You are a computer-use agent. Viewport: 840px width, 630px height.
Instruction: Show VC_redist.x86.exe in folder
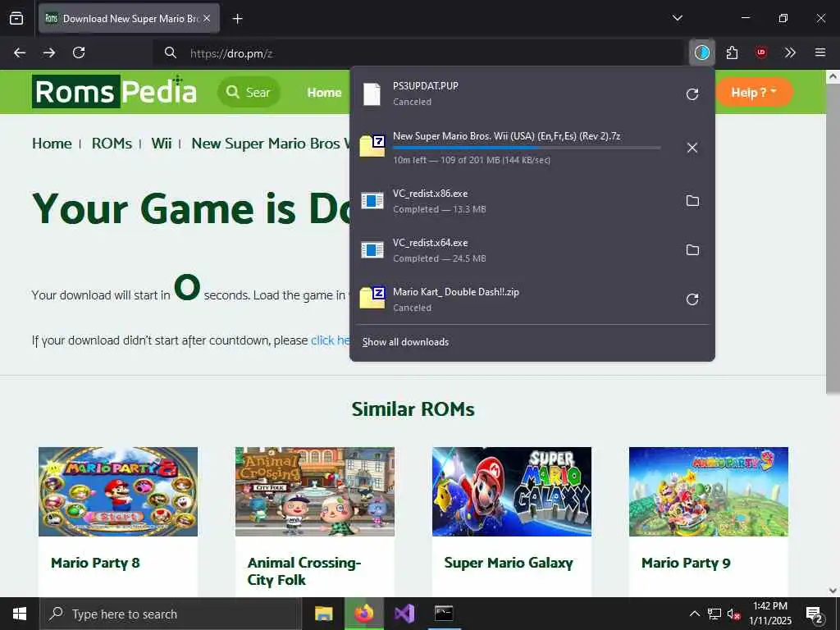coord(692,200)
